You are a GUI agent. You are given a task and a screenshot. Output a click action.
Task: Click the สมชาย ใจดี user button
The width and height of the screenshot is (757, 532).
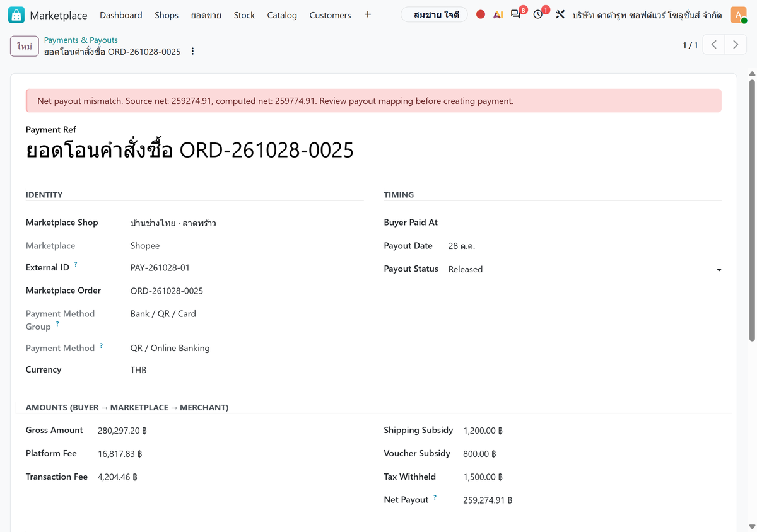pos(434,14)
